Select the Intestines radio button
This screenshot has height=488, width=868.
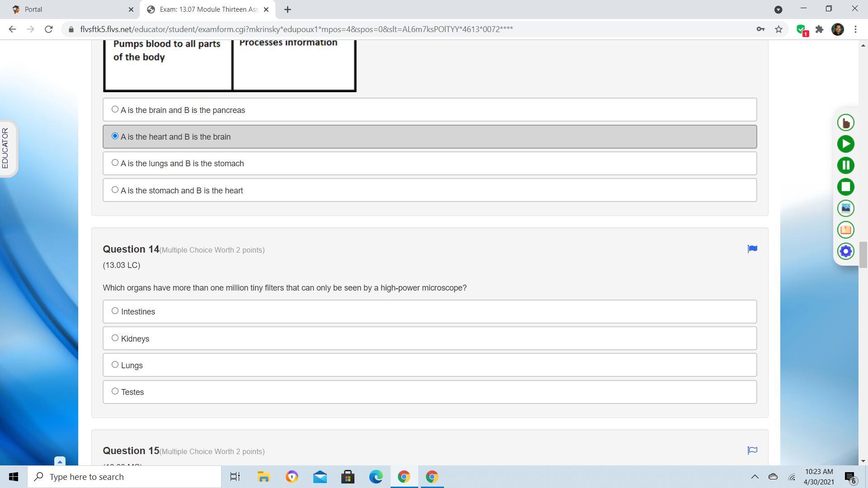115,311
